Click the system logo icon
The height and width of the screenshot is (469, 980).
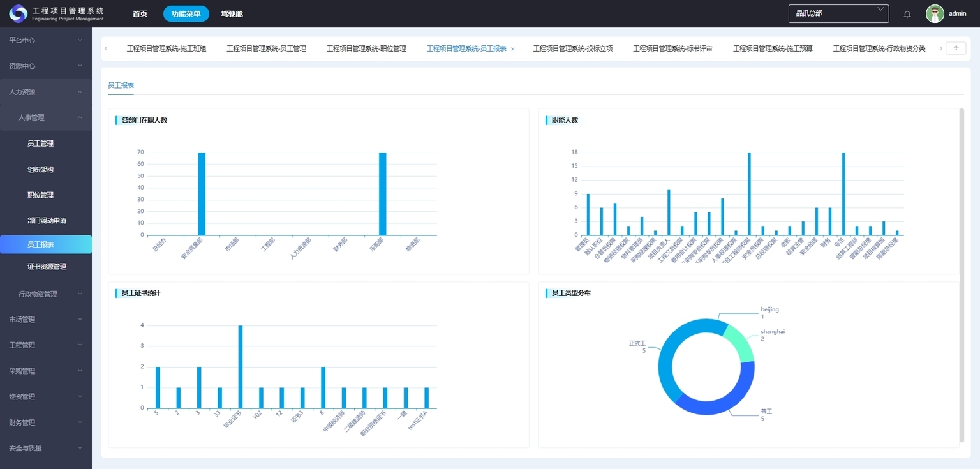pos(18,13)
